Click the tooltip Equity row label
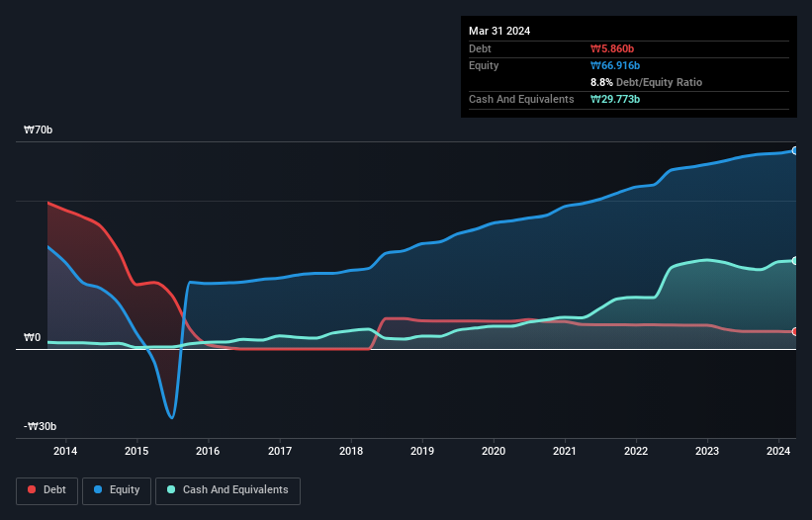The width and height of the screenshot is (812, 520). pyautogui.click(x=484, y=65)
